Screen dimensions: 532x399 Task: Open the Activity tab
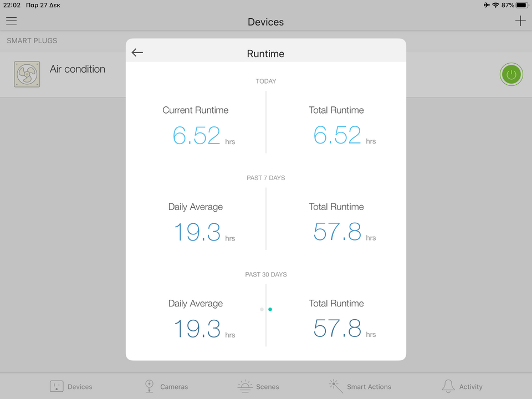(462, 386)
